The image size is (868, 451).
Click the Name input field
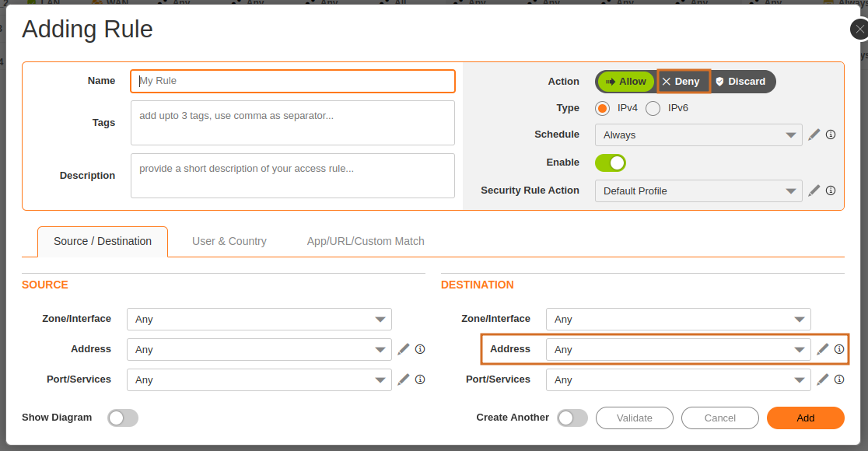(292, 81)
